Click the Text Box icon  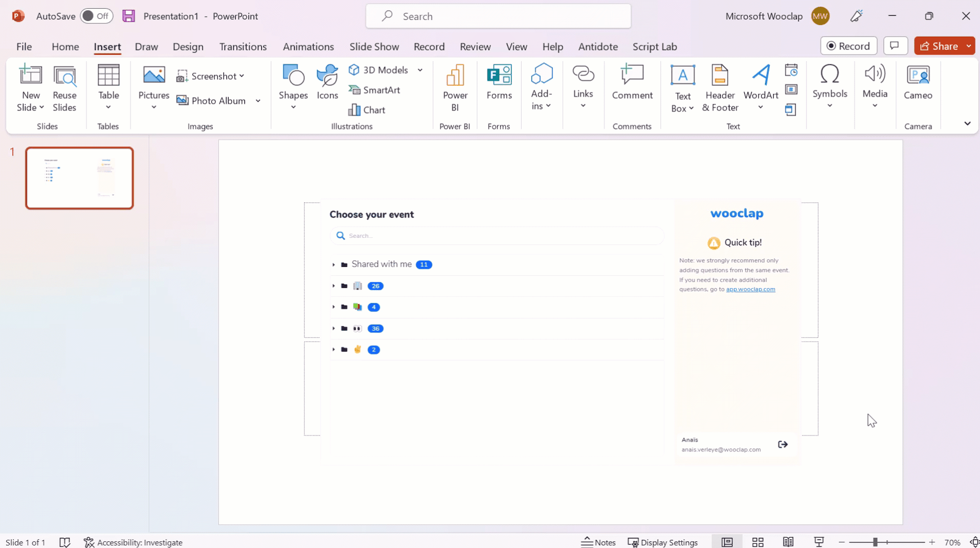coord(683,75)
